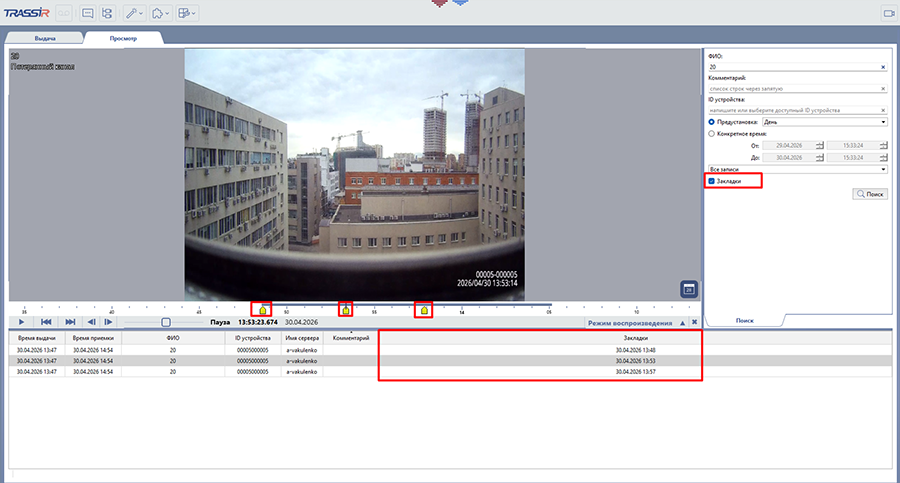This screenshot has height=483, width=900.
Task: Jump to the previous recording fragment
Action: (46, 322)
